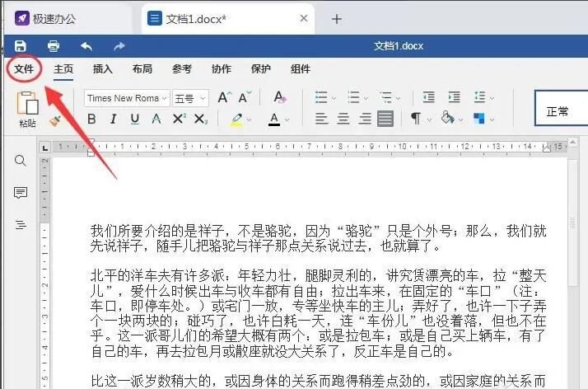Apply superscript formatting
Screen dimensions: 588x389
pyautogui.click(x=180, y=119)
